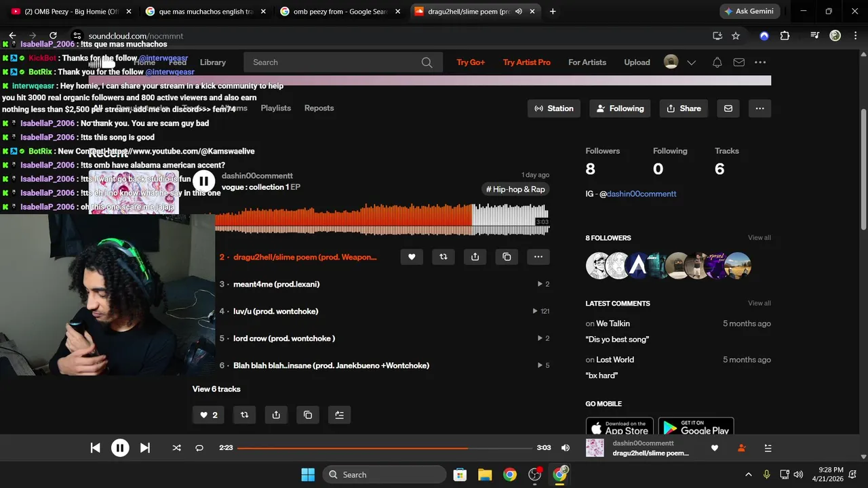The image size is (868, 488).
Task: Click the following-user icon in player bar
Action: [741, 448]
